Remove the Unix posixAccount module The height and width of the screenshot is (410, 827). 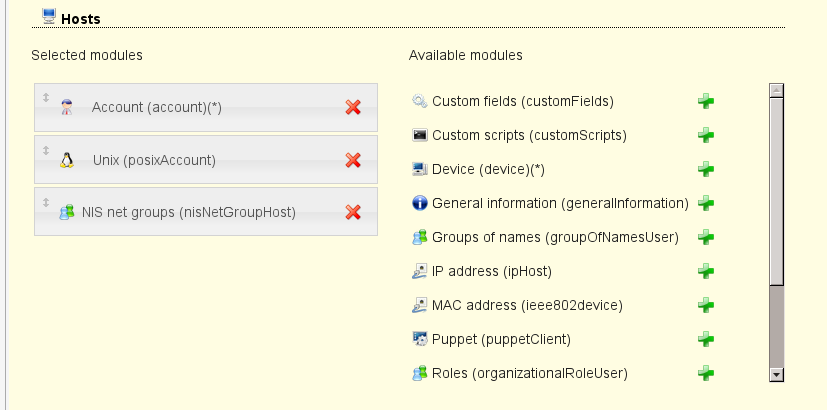click(352, 160)
